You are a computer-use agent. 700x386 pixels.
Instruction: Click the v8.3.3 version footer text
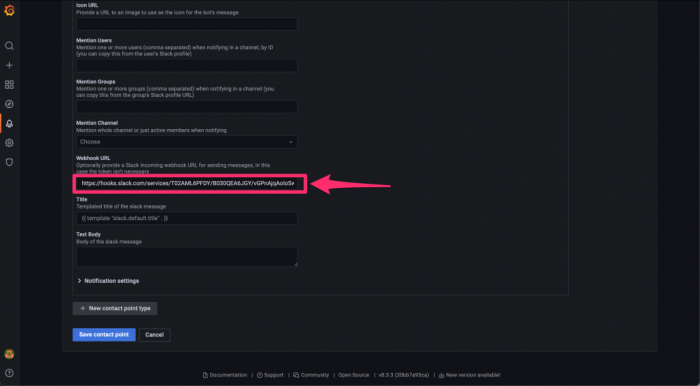(x=404, y=375)
